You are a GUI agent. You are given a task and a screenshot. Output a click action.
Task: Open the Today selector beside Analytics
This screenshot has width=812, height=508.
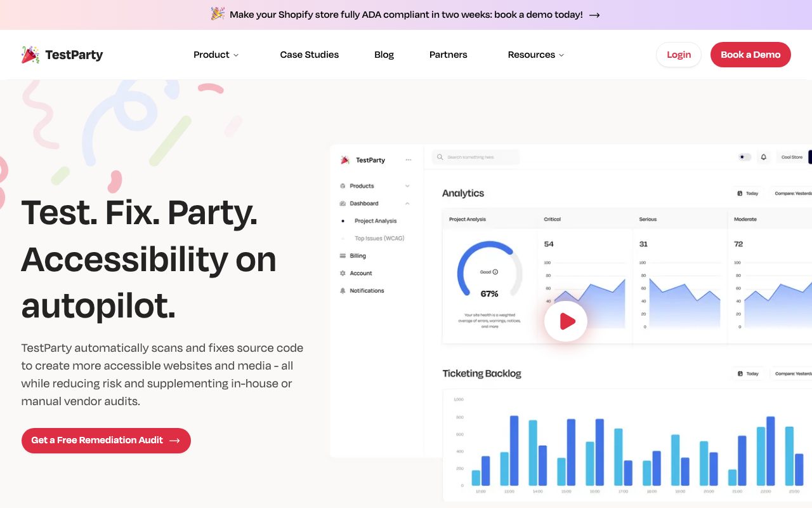tap(749, 193)
